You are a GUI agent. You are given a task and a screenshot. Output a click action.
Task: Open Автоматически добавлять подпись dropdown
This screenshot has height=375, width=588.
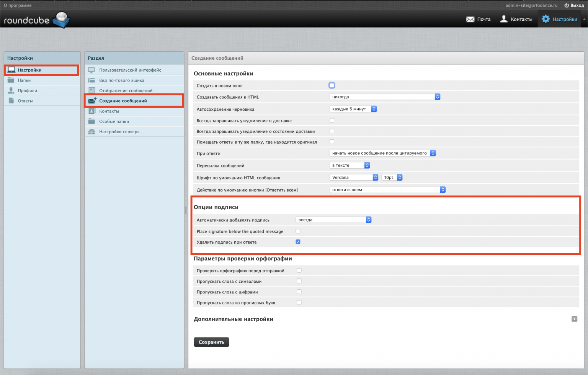[333, 220]
